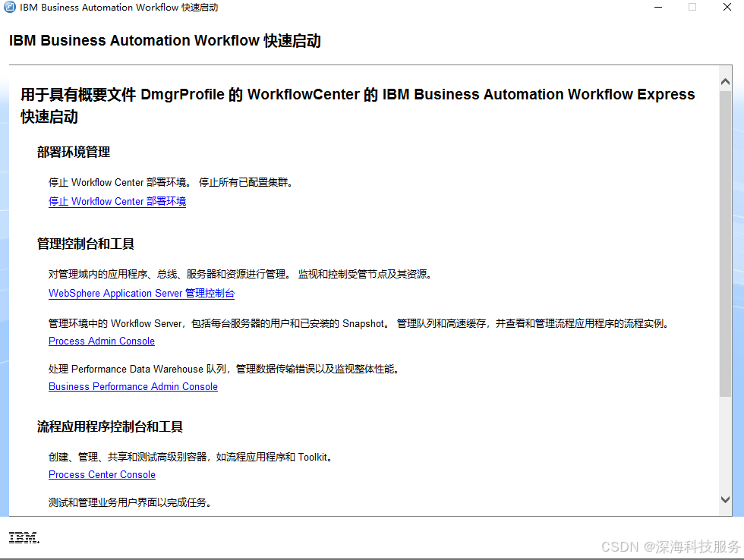
Task: Click the text 处理 Performance Data Warehouse 队列
Action: (x=139, y=369)
